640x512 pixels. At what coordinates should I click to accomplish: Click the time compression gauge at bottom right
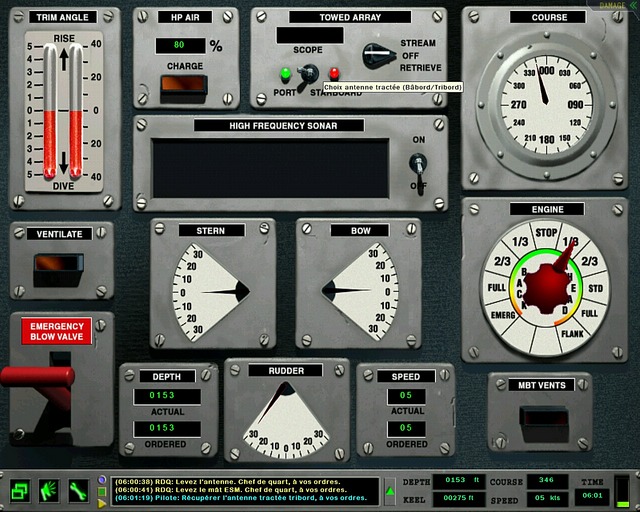pyautogui.click(x=622, y=491)
